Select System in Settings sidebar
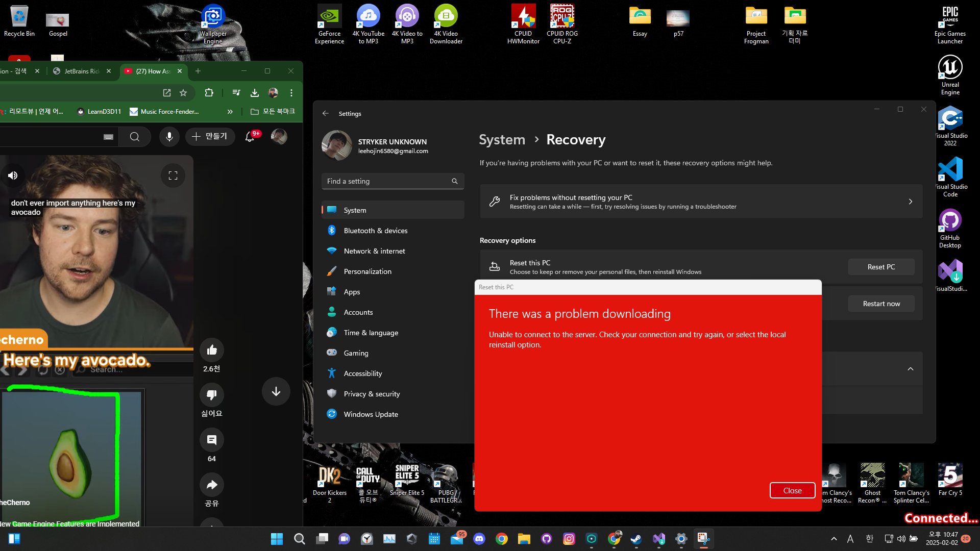This screenshot has height=551, width=980. pyautogui.click(x=393, y=210)
